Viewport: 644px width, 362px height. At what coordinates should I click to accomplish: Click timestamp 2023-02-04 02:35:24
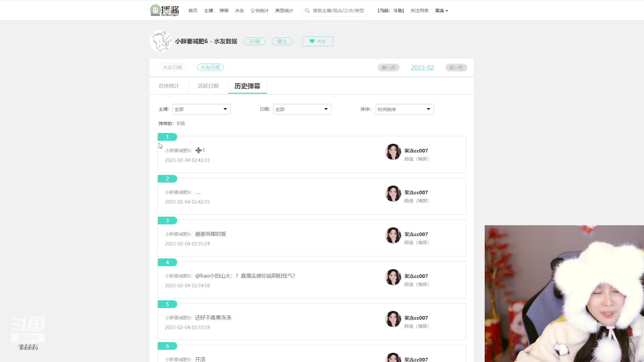187,244
